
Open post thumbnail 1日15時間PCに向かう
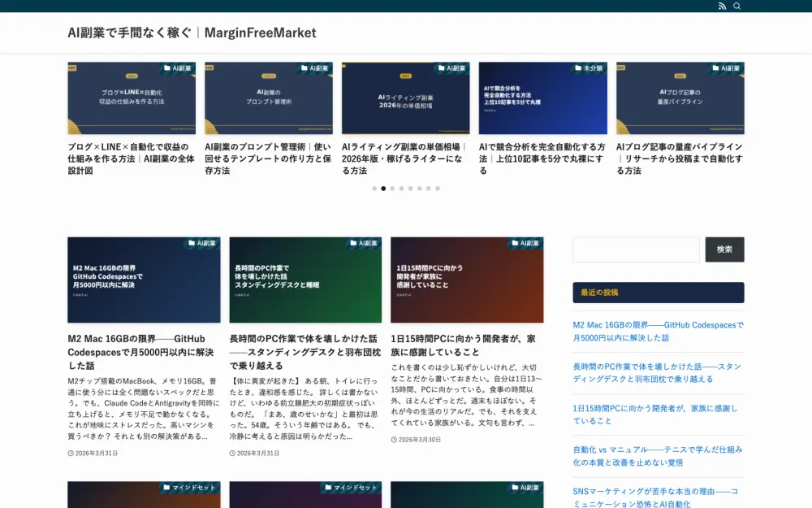pos(467,280)
